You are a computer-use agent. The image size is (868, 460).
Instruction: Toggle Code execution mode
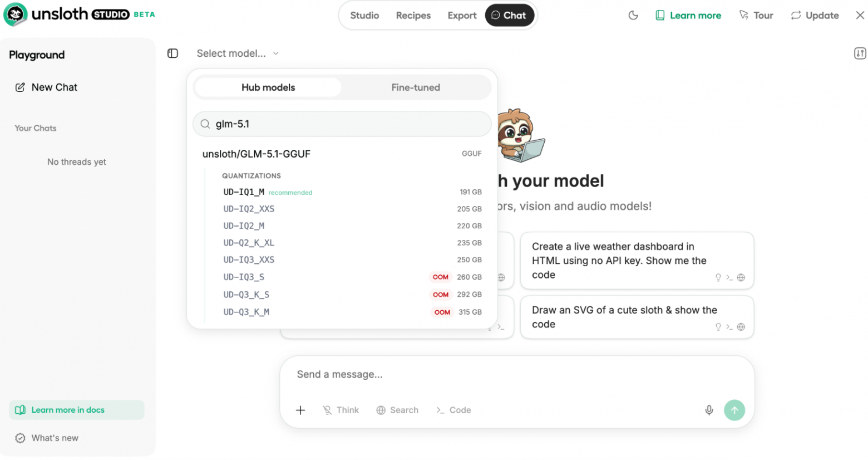(x=453, y=410)
